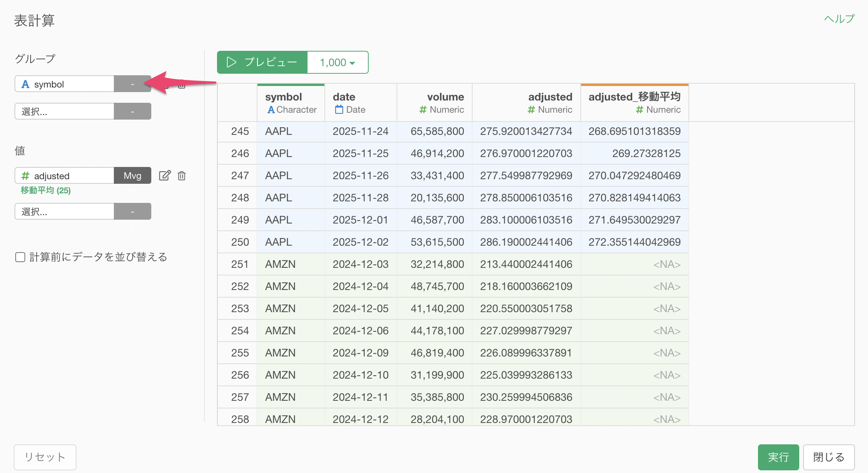The height and width of the screenshot is (473, 868).
Task: Open the 1,000 row count dropdown
Action: pyautogui.click(x=338, y=62)
